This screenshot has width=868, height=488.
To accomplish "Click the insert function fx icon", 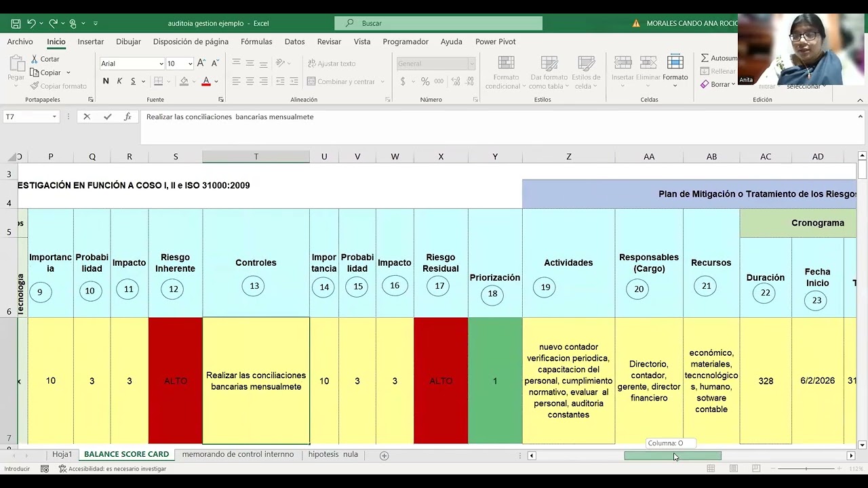I will (x=127, y=117).
